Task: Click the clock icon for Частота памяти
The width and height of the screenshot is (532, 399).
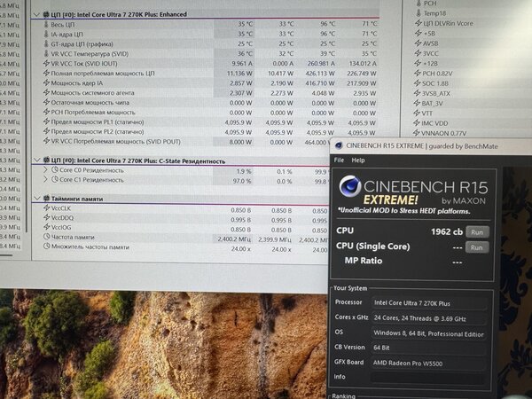Action: click(x=47, y=237)
